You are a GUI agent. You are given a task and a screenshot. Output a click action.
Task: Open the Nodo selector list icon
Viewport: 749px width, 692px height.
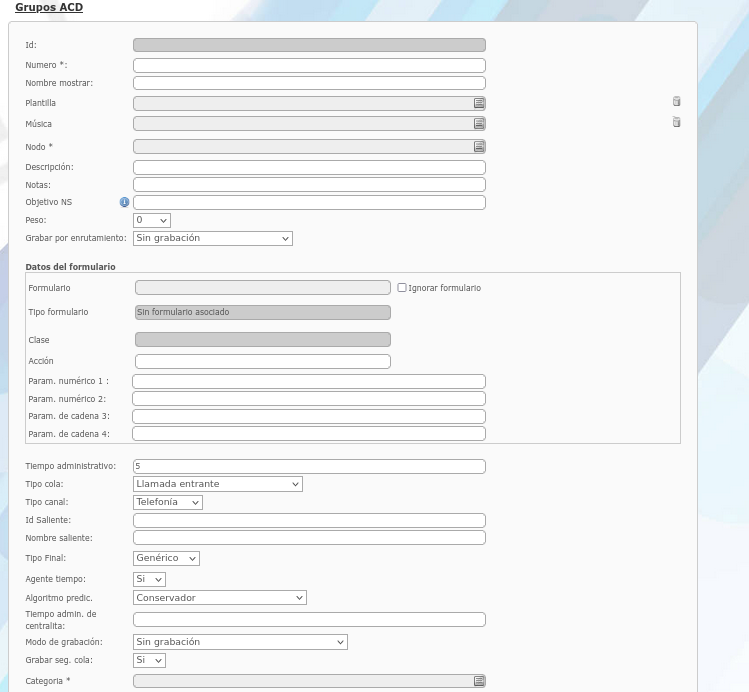coord(479,147)
